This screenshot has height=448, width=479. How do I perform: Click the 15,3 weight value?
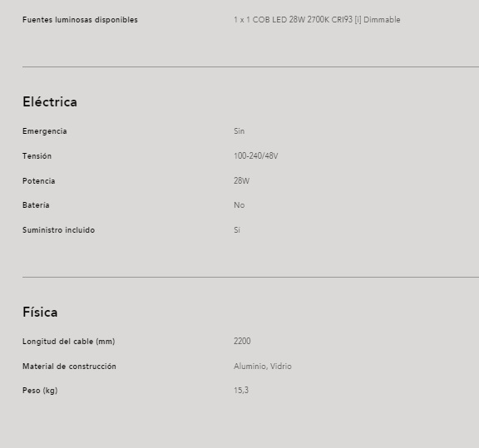pos(241,391)
